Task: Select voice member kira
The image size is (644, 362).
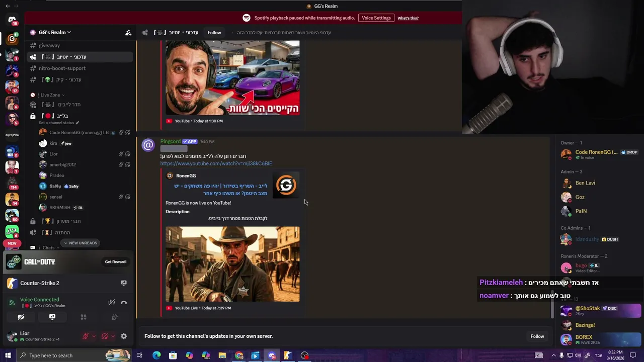Action: [x=85, y=143]
